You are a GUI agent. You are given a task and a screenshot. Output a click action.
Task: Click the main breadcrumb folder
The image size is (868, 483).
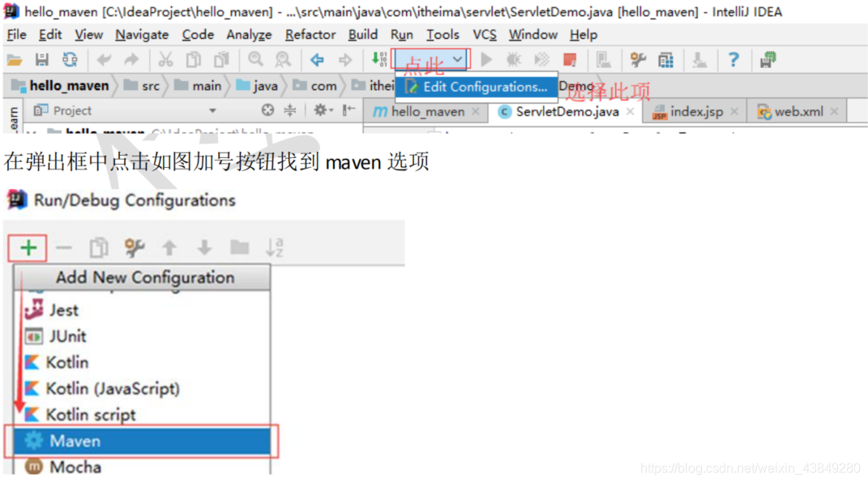198,86
